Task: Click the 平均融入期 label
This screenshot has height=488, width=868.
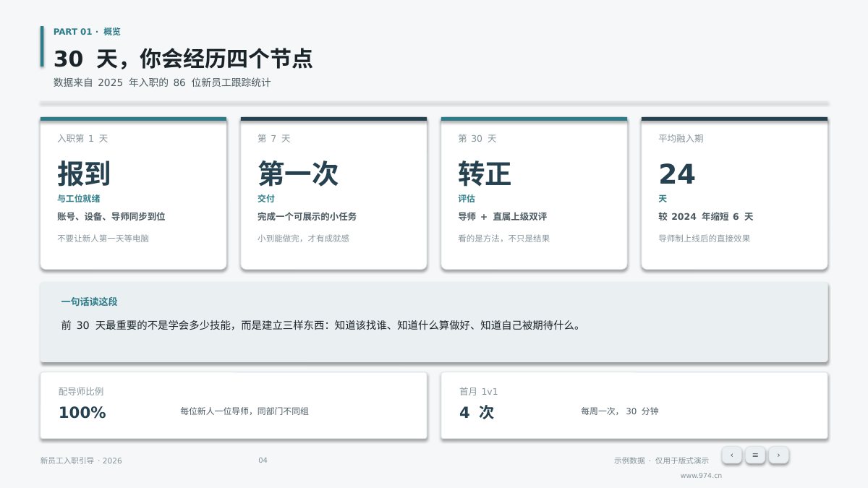Action: [x=681, y=138]
